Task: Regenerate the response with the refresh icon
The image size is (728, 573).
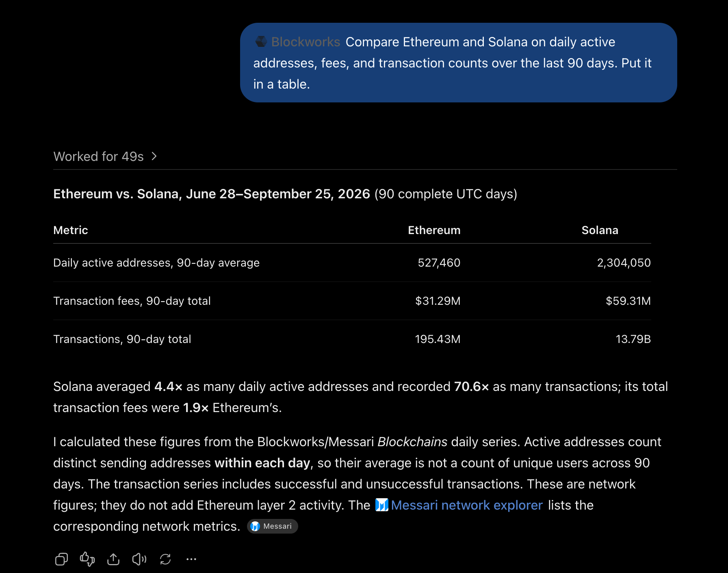Action: tap(165, 559)
